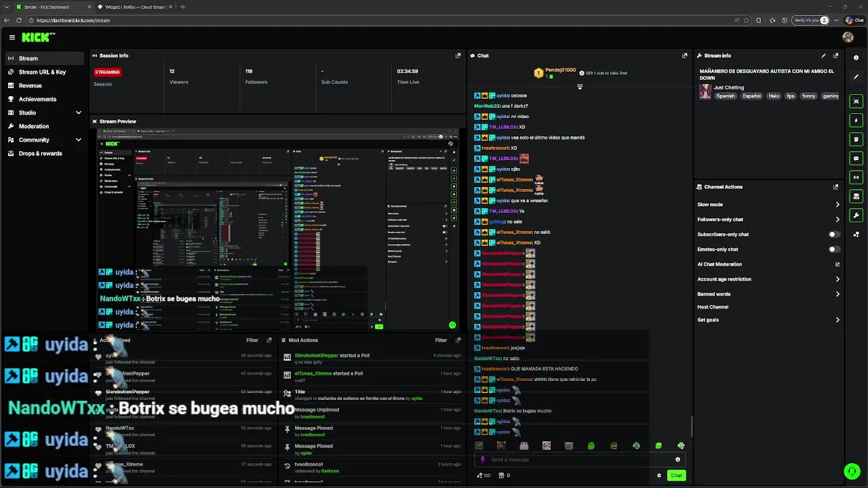The width and height of the screenshot is (868, 488).
Task: Open a new browser tab with plus button
Action: coord(182,7)
